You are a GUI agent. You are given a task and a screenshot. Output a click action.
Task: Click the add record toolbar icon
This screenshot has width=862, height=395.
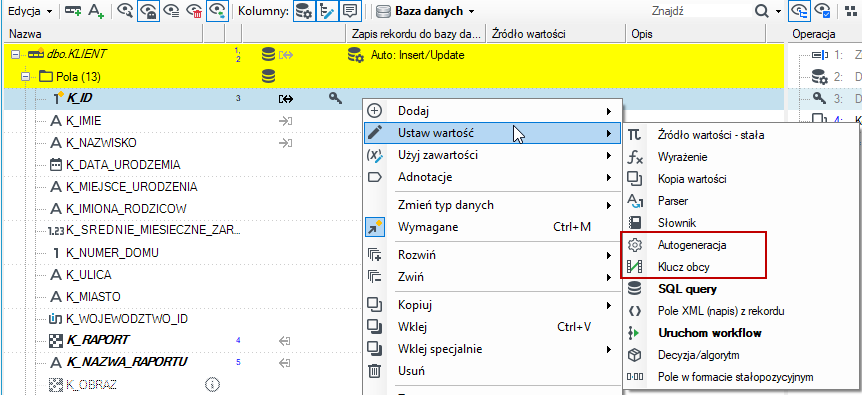pyautogui.click(x=73, y=10)
